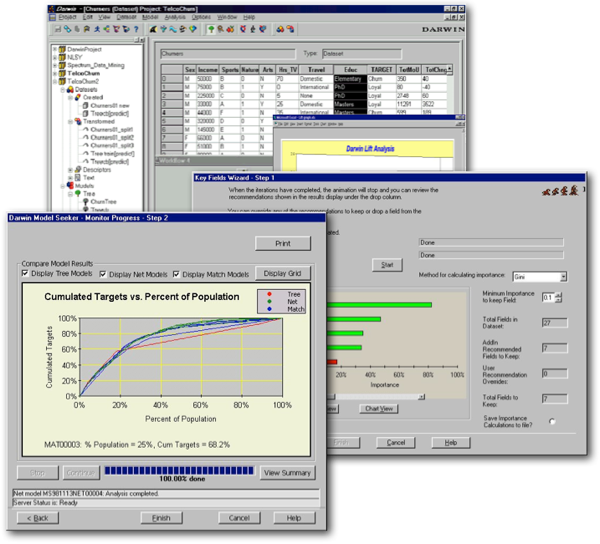Collapse the Datasets tree node
The width and height of the screenshot is (600, 544).
pos(62,90)
